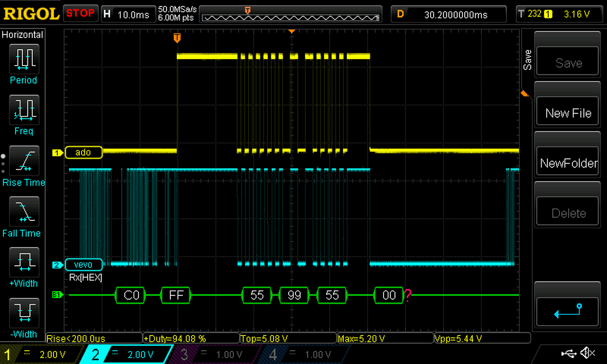Click the STOP run status indicator
This screenshot has width=607, height=364.
point(81,13)
